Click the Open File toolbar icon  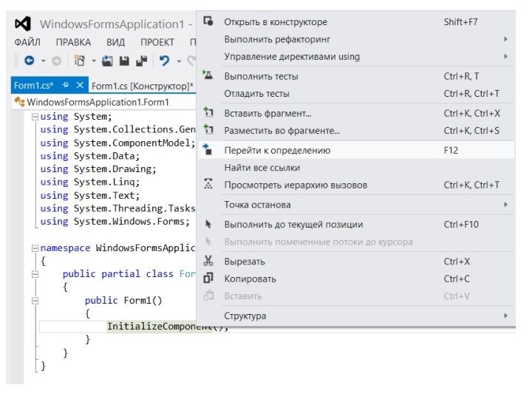pyautogui.click(x=107, y=61)
